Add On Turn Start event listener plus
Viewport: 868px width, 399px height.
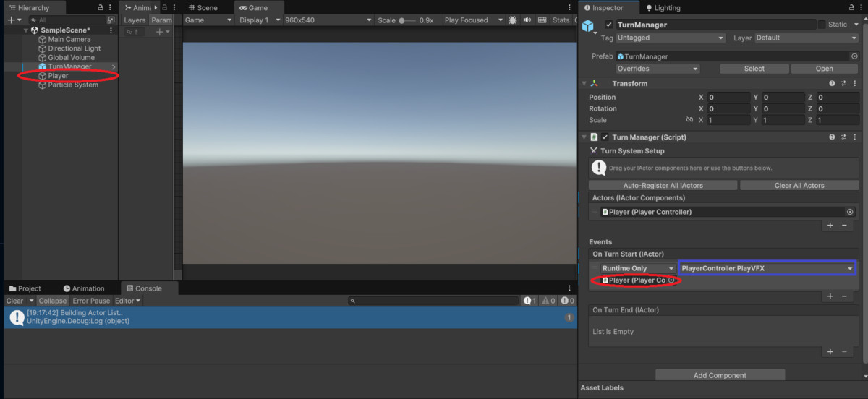830,296
